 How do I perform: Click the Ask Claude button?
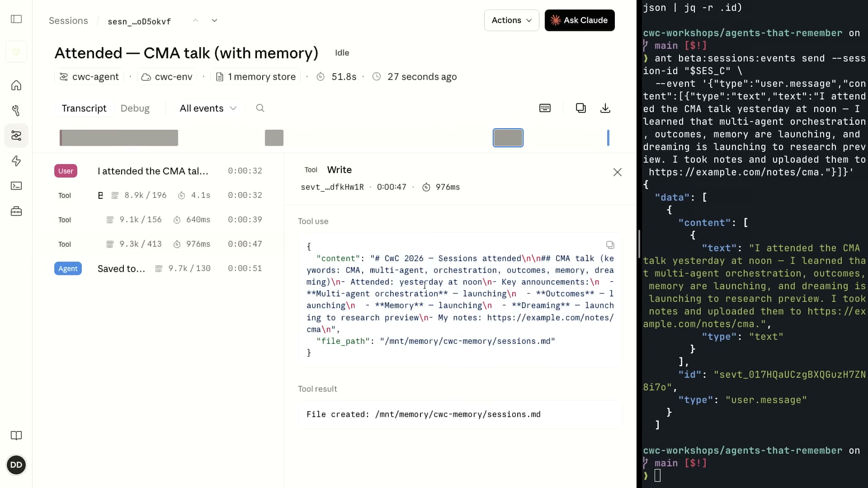click(580, 20)
